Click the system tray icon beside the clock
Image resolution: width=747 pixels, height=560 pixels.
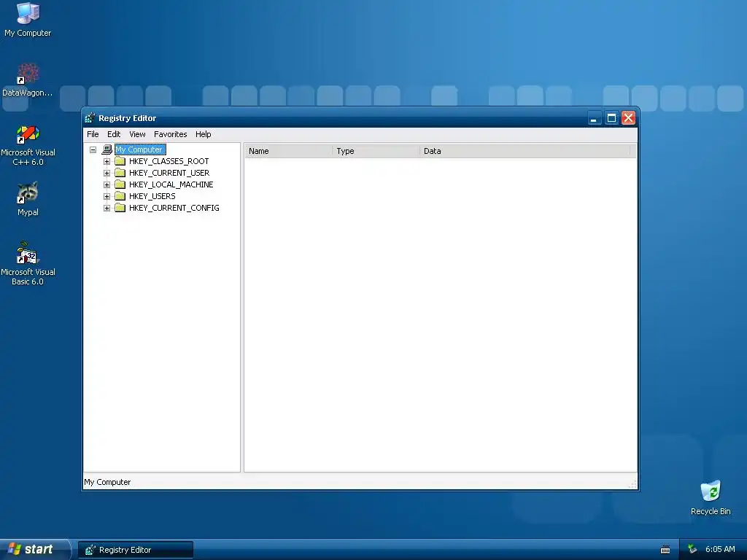(x=692, y=550)
